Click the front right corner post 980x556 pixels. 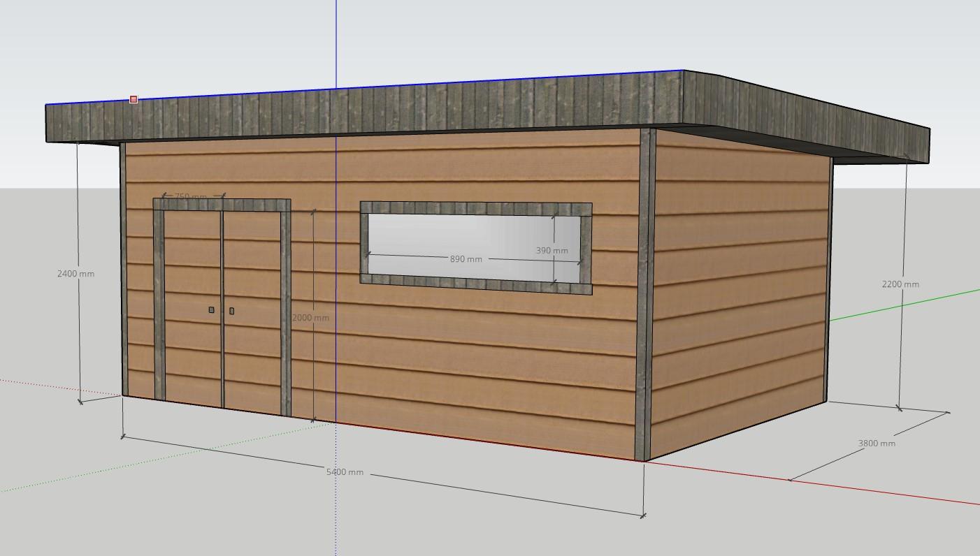pyautogui.click(x=645, y=293)
